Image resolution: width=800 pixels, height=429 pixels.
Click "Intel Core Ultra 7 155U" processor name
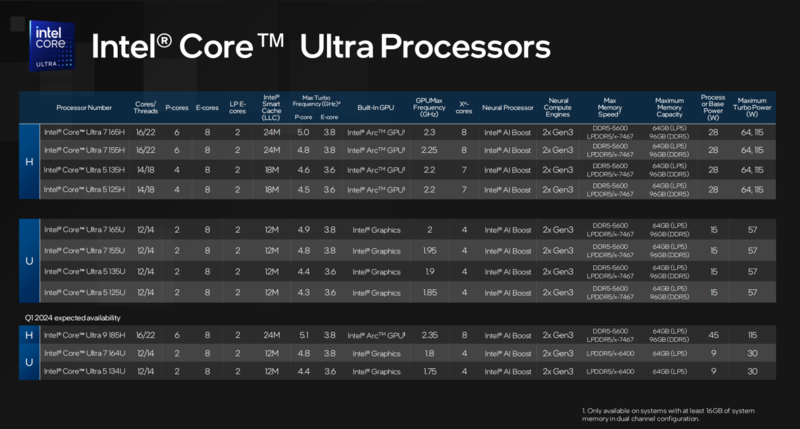(84, 250)
